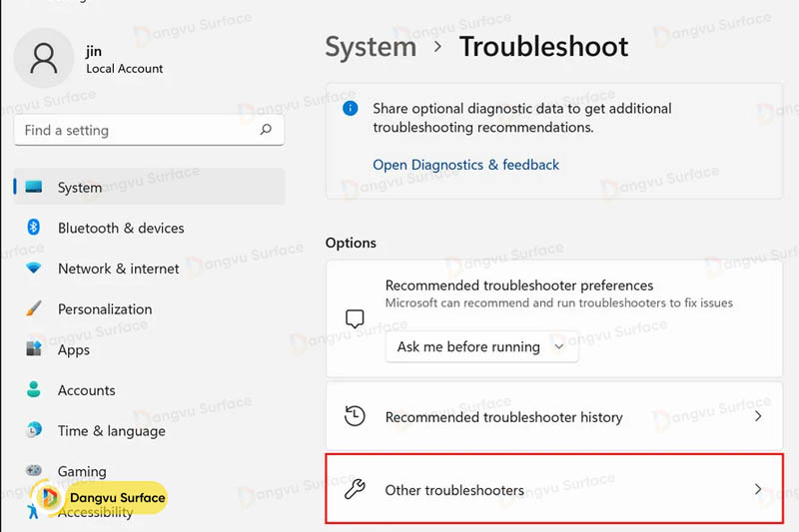The height and width of the screenshot is (532, 799).
Task: Click the history clock icon
Action: (x=355, y=416)
